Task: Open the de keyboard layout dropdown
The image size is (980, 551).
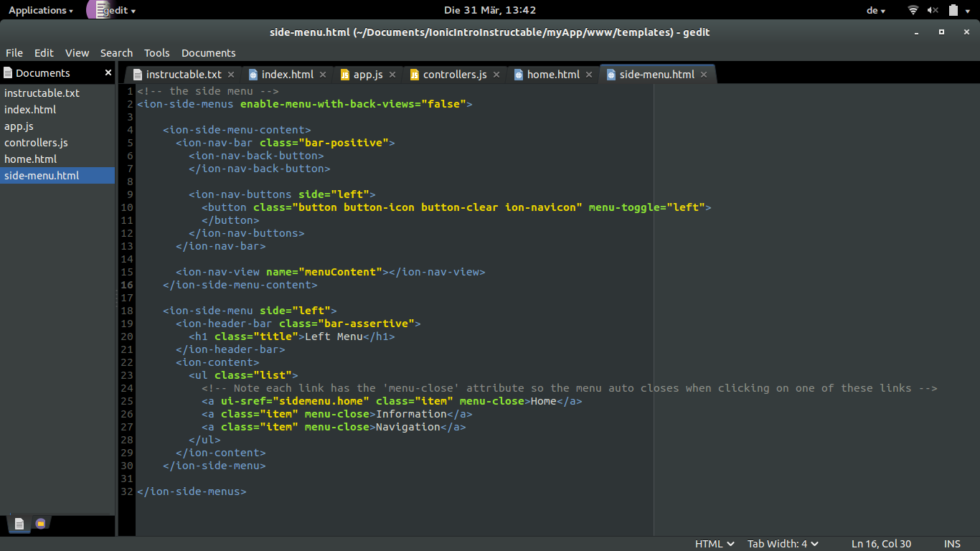Action: tap(876, 10)
